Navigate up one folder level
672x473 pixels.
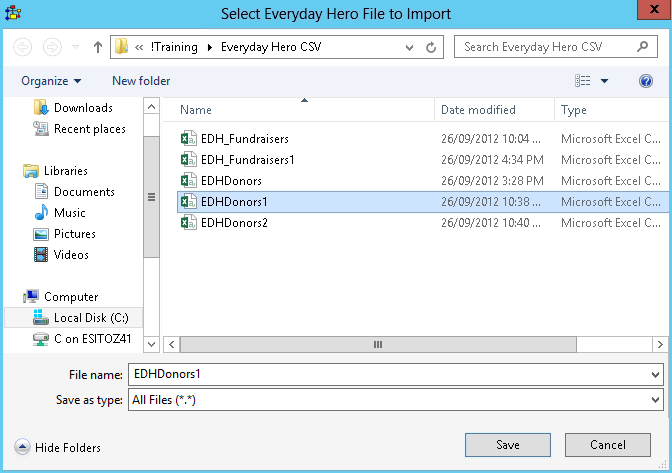tap(98, 47)
